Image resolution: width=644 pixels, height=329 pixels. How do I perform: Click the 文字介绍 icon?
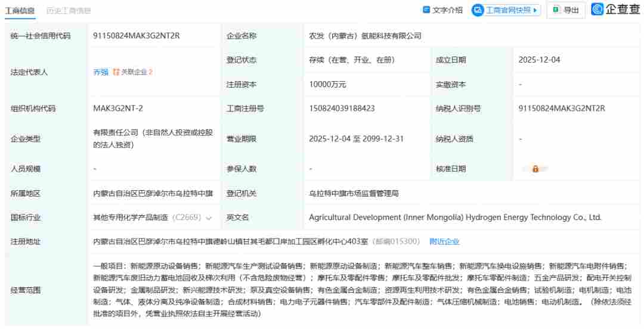pyautogui.click(x=426, y=10)
